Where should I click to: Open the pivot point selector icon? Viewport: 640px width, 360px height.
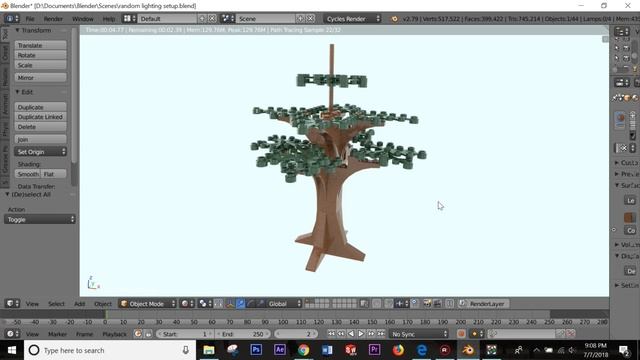[204, 304]
